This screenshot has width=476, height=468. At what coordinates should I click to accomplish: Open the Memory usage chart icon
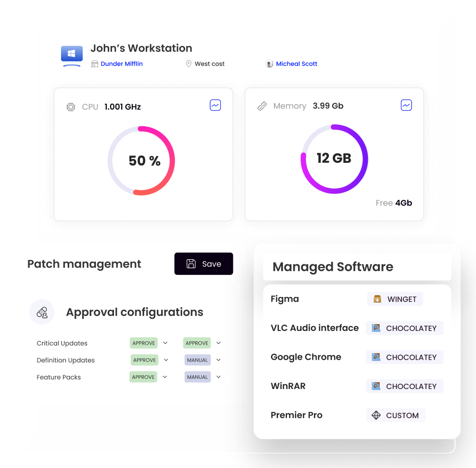coord(406,105)
